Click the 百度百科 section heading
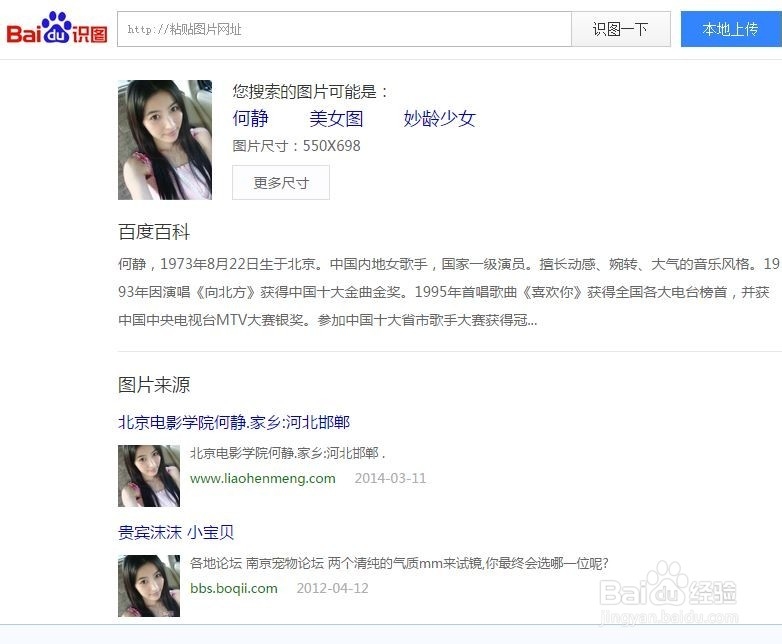Viewport: 782px width, 644px height. [x=154, y=232]
